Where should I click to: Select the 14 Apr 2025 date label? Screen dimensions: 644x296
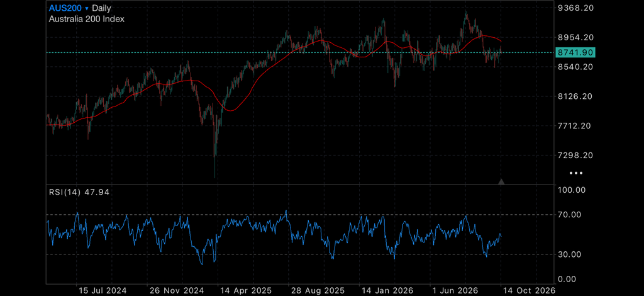click(245, 291)
